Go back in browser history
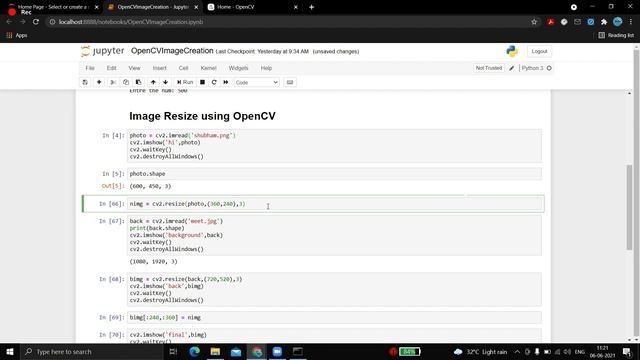The image size is (640, 360). [9, 22]
